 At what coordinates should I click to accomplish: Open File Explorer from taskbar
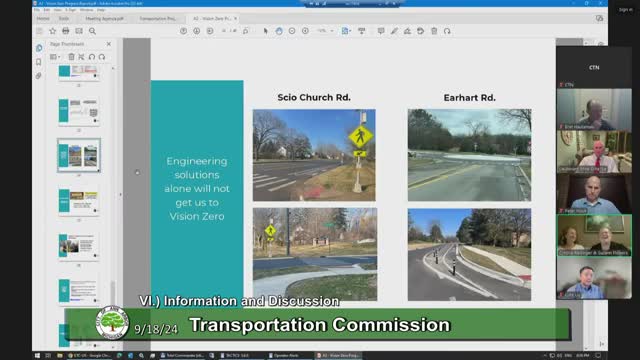[x=60, y=356]
